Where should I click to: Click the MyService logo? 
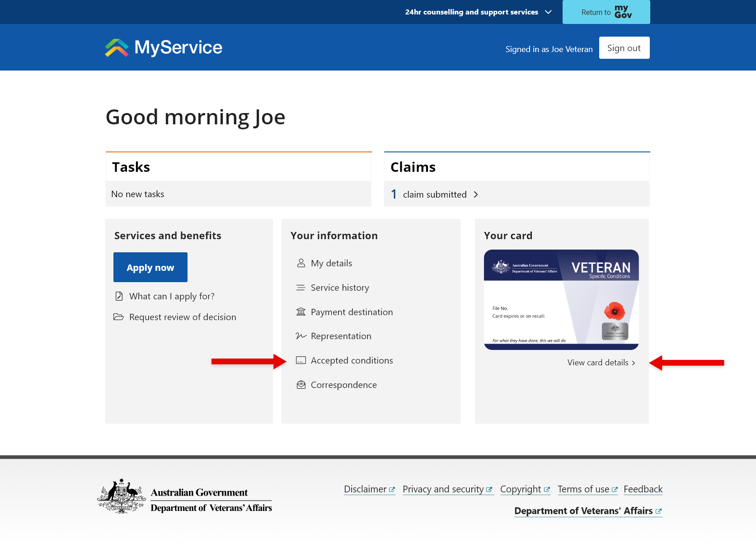(x=164, y=47)
